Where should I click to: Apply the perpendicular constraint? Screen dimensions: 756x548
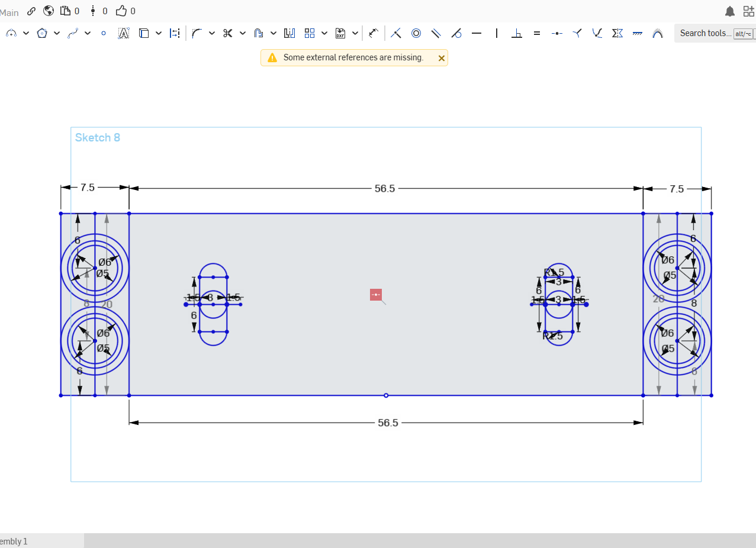[x=517, y=33]
